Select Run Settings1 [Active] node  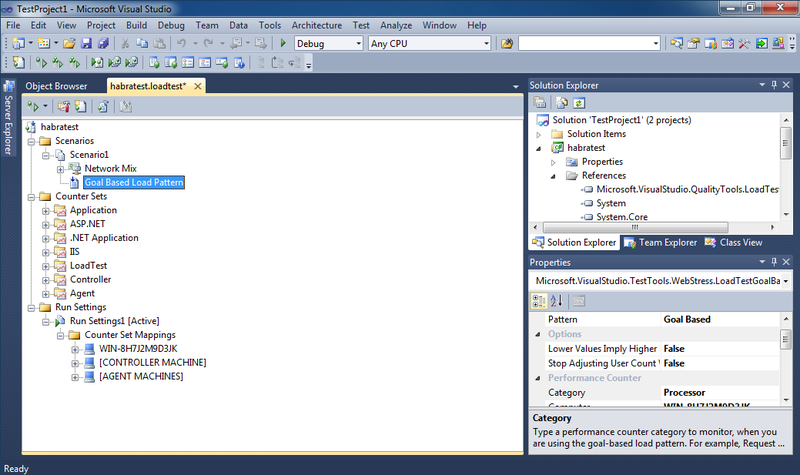coord(114,321)
